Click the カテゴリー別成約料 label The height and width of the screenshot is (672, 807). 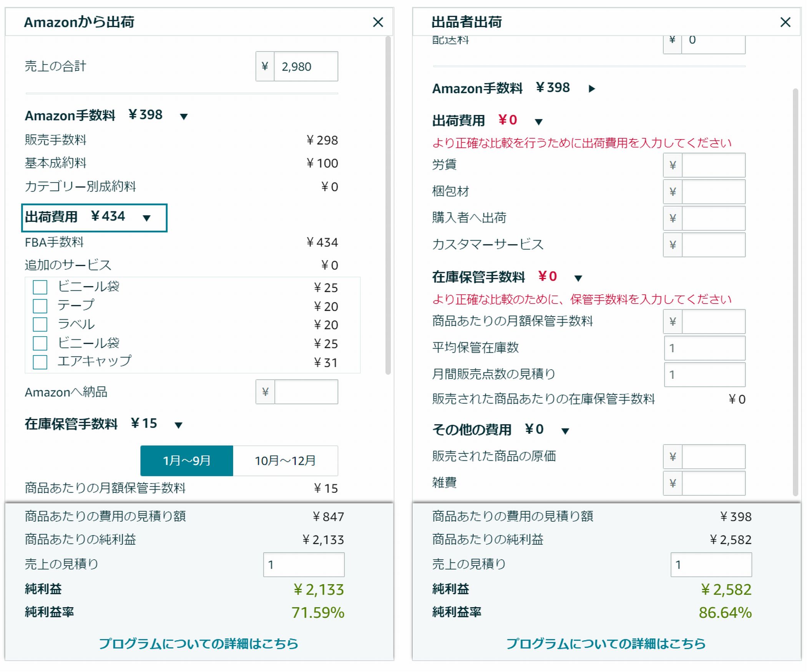pyautogui.click(x=80, y=186)
